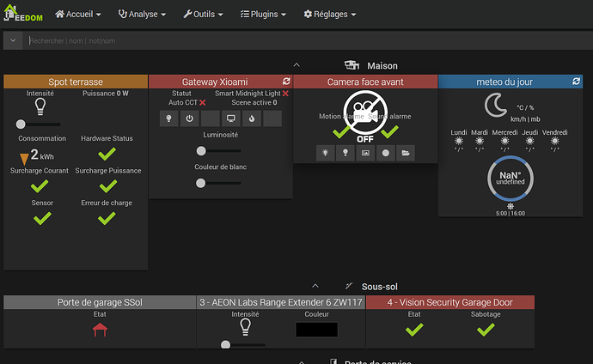Toggle the AEON Labs Intensité bulb
The width and height of the screenshot is (593, 364).
point(245,327)
